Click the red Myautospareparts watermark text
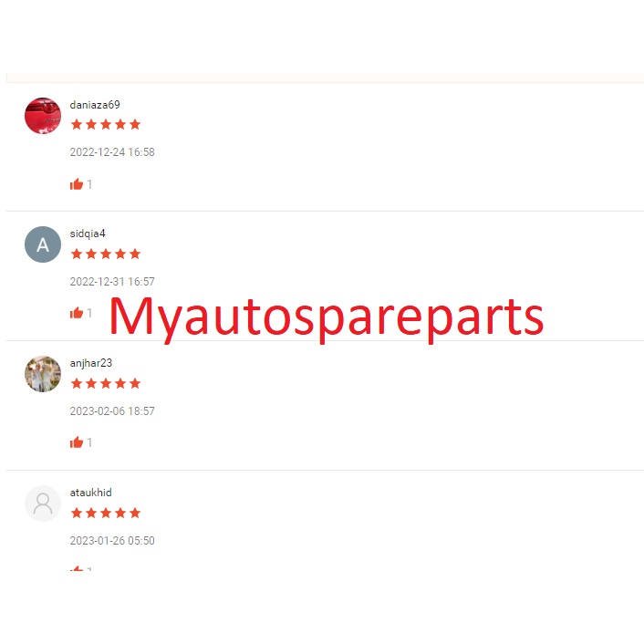 point(327,319)
